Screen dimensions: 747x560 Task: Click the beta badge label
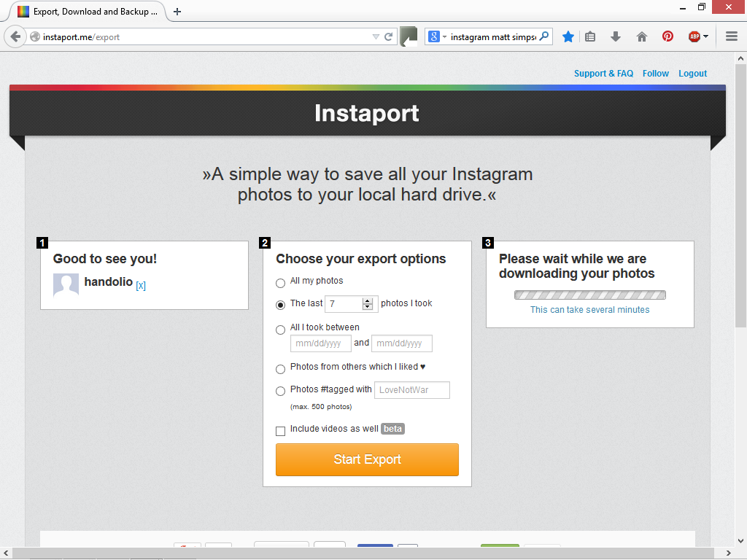[x=392, y=429]
